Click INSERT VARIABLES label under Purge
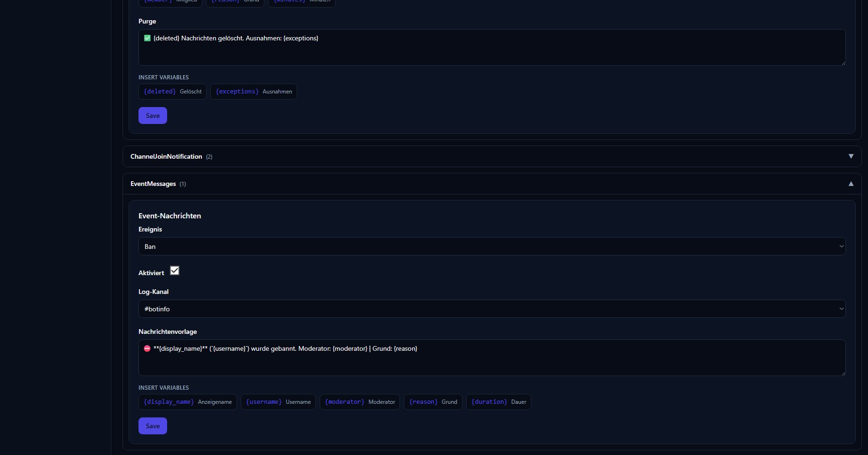The width and height of the screenshot is (868, 455). coord(164,77)
